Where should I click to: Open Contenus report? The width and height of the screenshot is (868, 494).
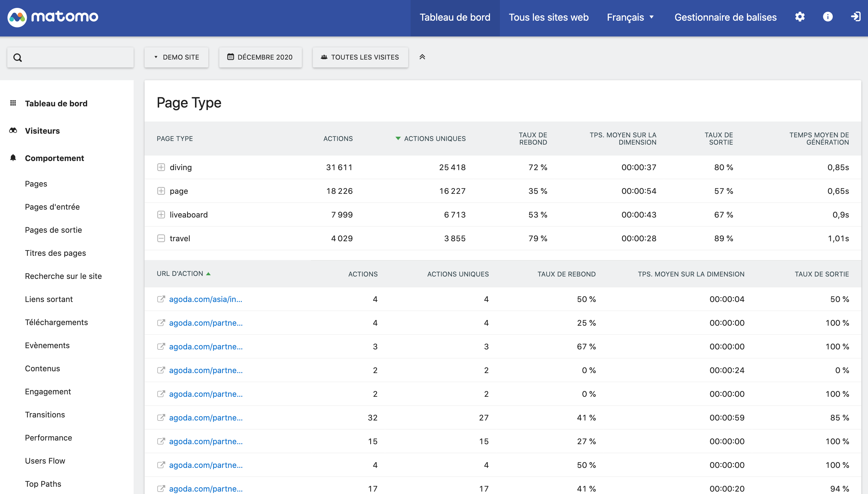click(43, 369)
